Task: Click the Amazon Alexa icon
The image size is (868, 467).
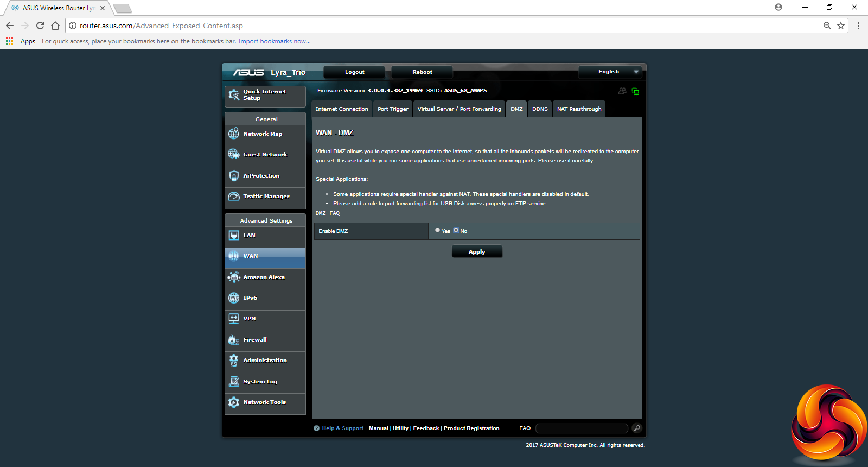Action: (x=234, y=277)
